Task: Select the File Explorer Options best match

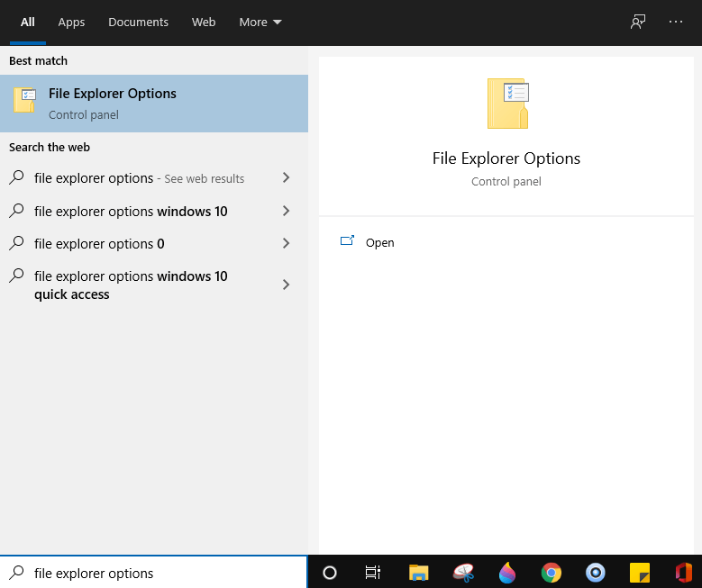Action: 154,104
